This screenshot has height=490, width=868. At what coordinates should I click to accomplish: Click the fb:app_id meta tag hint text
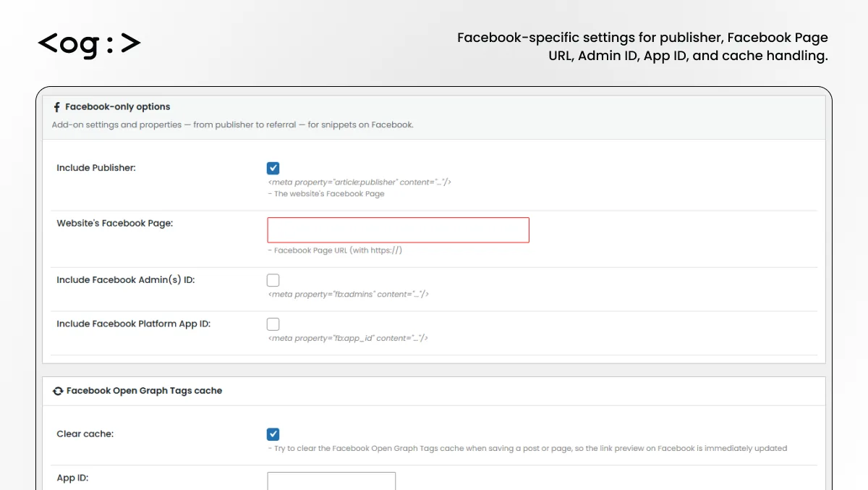click(349, 338)
